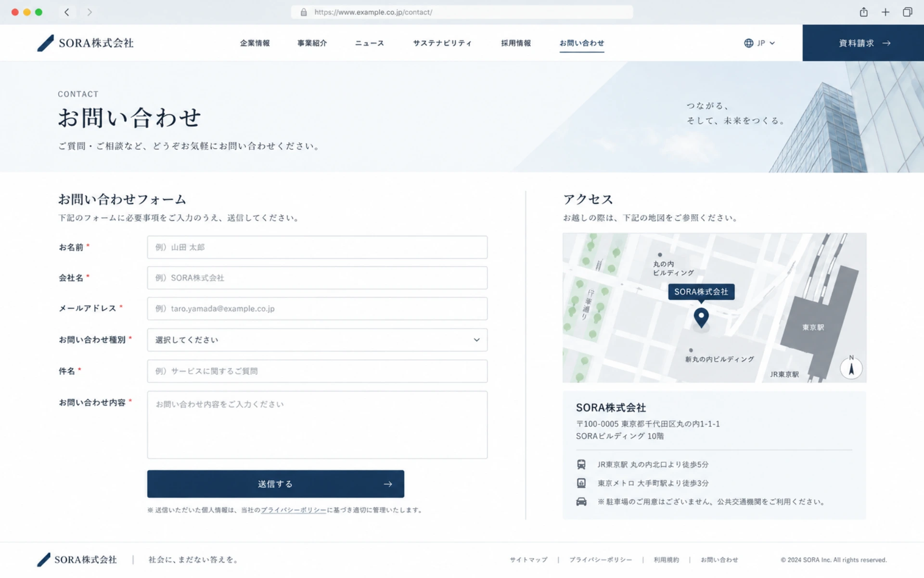Screen dimensions: 924x578
Task: Open footer プライバシーポリシー link
Action: (601, 560)
